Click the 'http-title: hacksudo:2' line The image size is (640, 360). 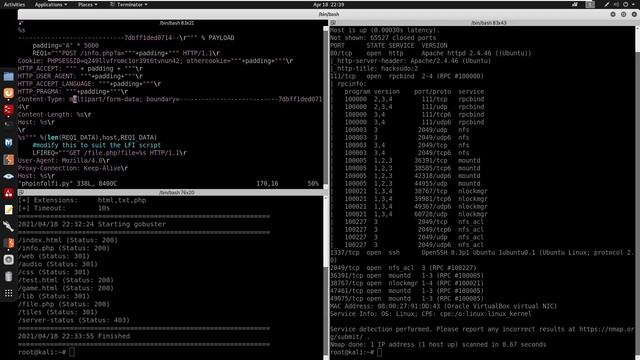coord(374,68)
